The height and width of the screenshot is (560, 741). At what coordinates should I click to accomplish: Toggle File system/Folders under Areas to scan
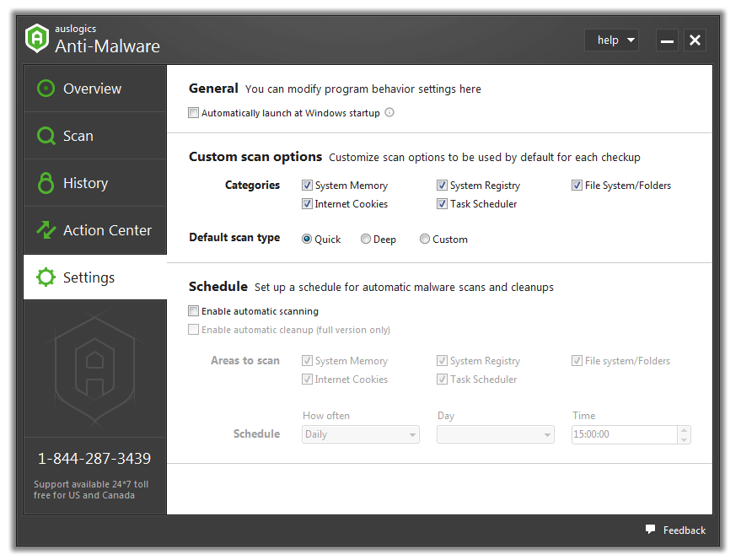tap(577, 360)
